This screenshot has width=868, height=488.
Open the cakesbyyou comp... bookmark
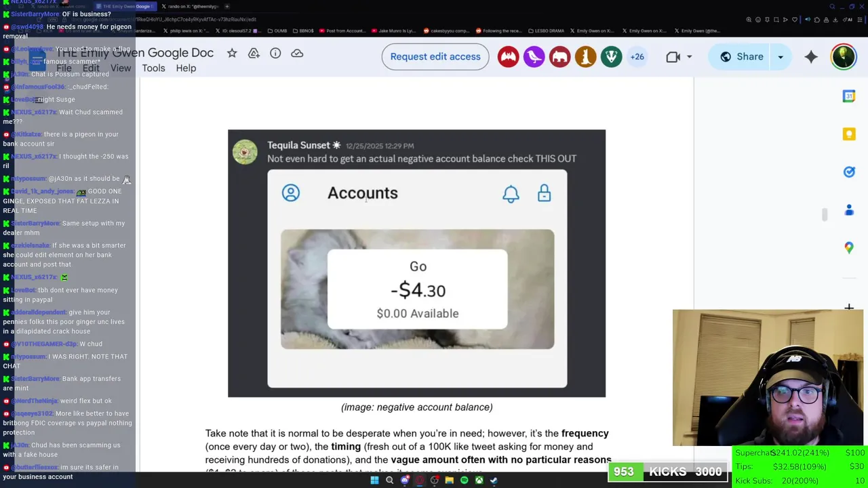(x=446, y=30)
